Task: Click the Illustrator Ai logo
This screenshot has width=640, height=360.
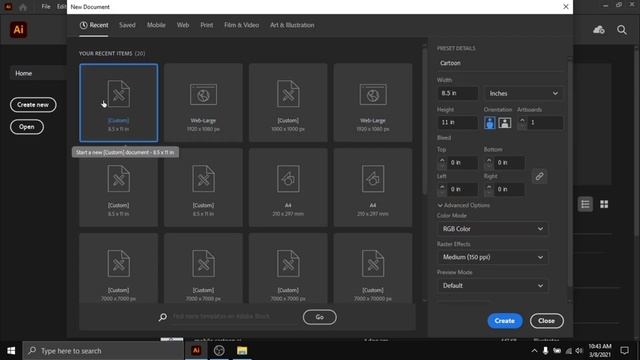Action: click(x=18, y=30)
